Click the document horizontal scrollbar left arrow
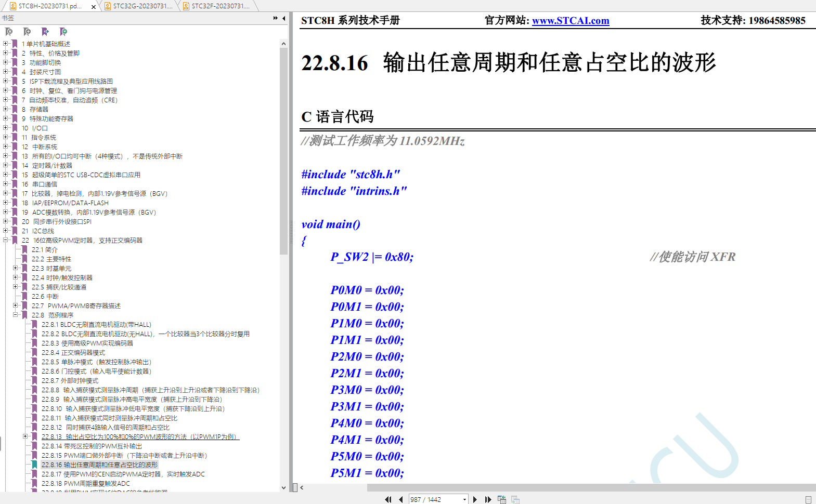 click(302, 487)
